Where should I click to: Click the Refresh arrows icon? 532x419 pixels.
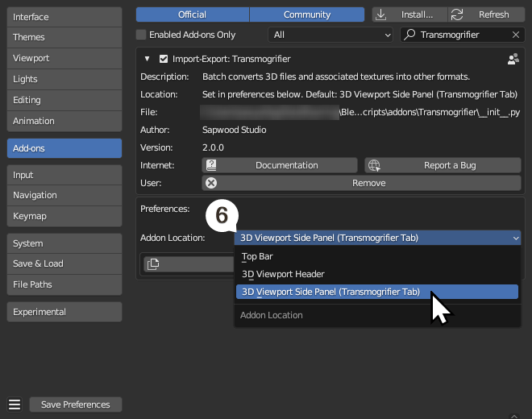457,15
